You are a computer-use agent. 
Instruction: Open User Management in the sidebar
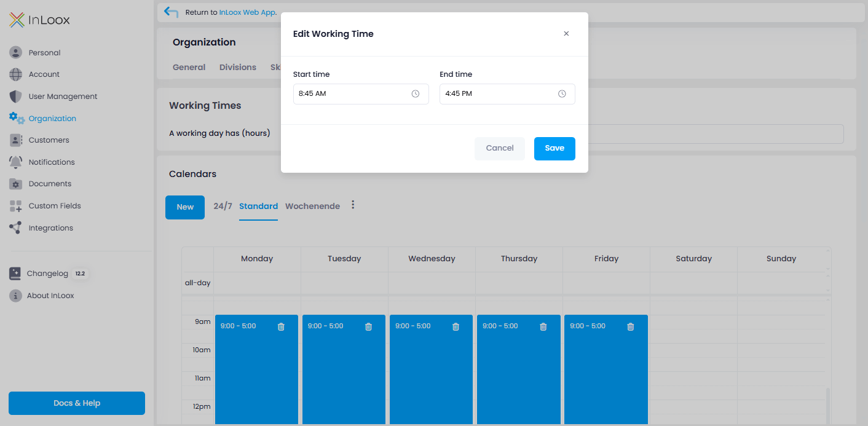(x=63, y=97)
